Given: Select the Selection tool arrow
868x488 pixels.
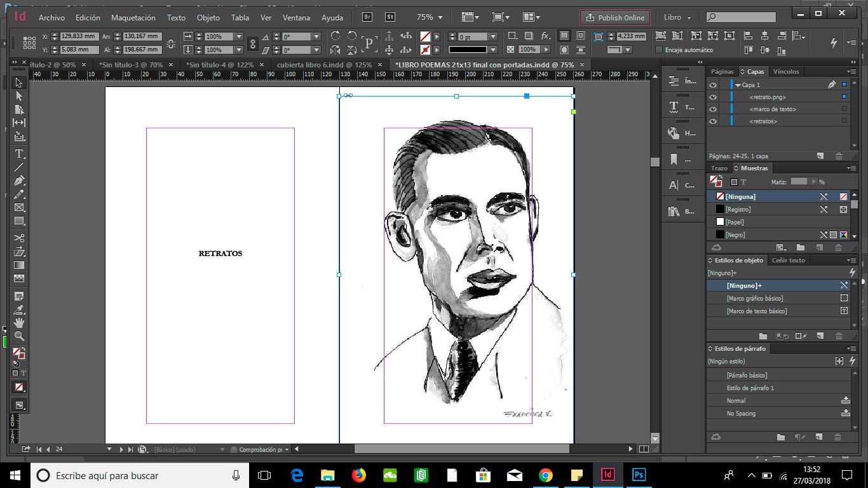Looking at the screenshot, I should 19,83.
